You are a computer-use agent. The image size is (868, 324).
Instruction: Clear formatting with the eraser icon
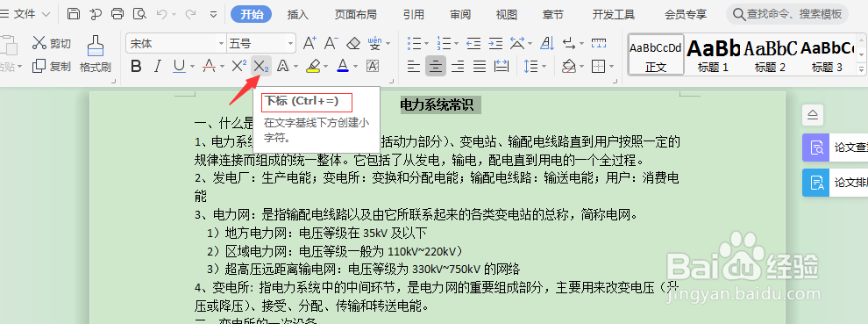point(353,43)
